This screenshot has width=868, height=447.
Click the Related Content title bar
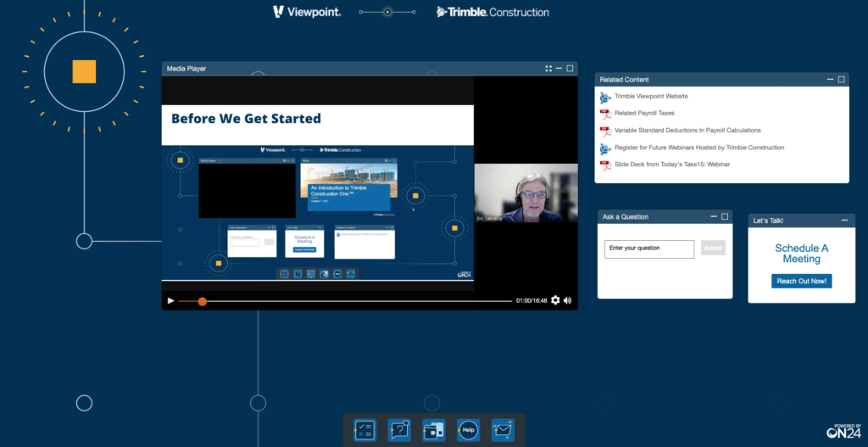pos(722,80)
